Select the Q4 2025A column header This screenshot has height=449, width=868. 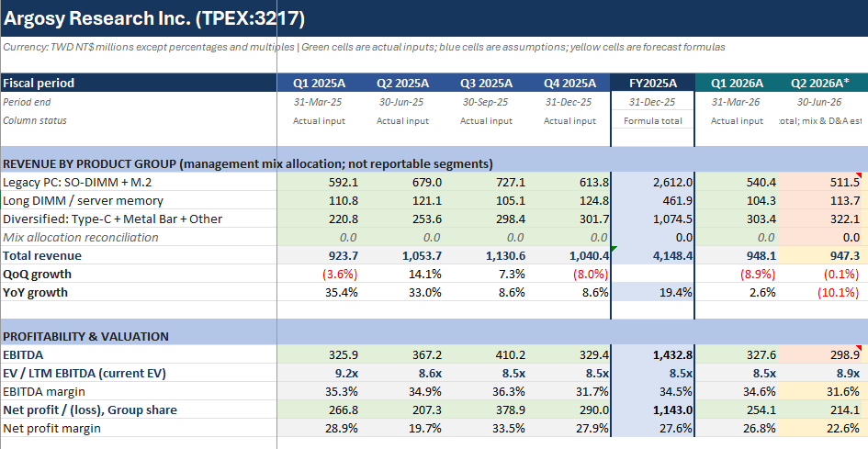coord(569,83)
